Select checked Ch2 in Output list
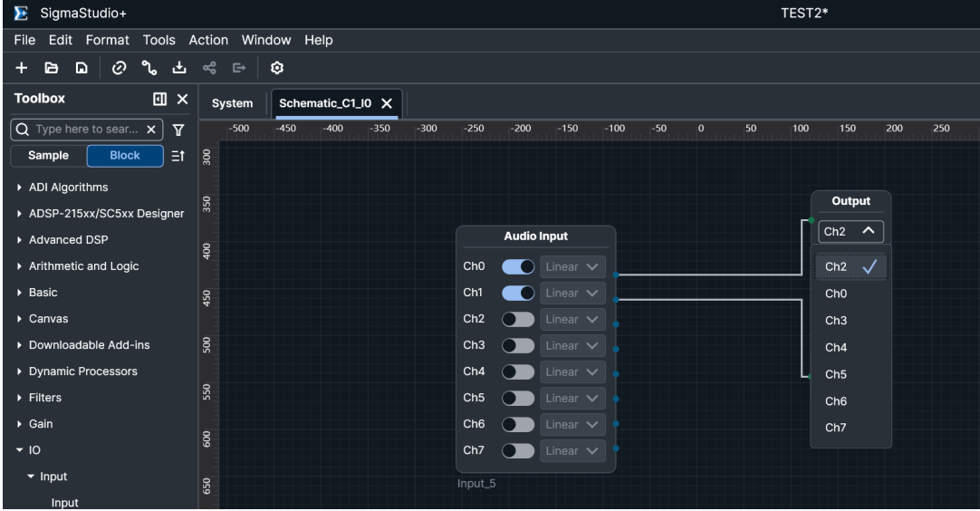Image resolution: width=980 pixels, height=511 pixels. click(x=850, y=267)
